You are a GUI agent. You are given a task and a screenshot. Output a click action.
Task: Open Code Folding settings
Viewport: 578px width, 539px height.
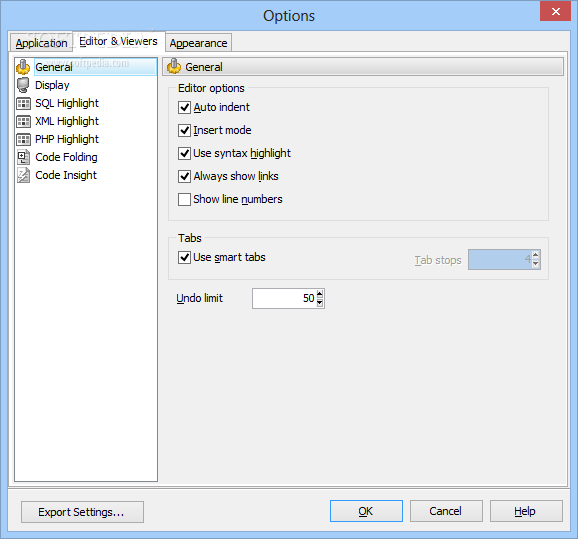click(66, 157)
